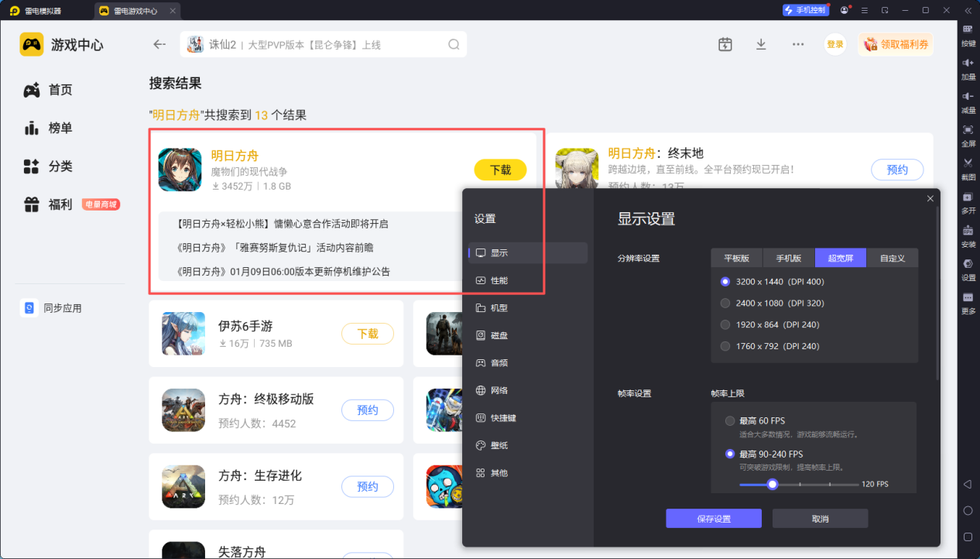This screenshot has width=980, height=559.
Task: Download 伊苏6手游 game
Action: click(x=368, y=334)
